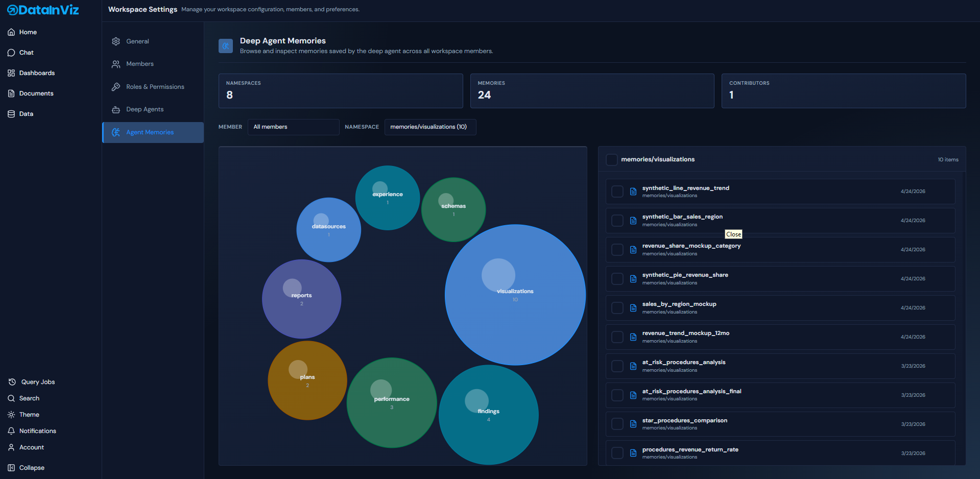Select the plans bubble
The width and height of the screenshot is (980, 479).
[307, 380]
